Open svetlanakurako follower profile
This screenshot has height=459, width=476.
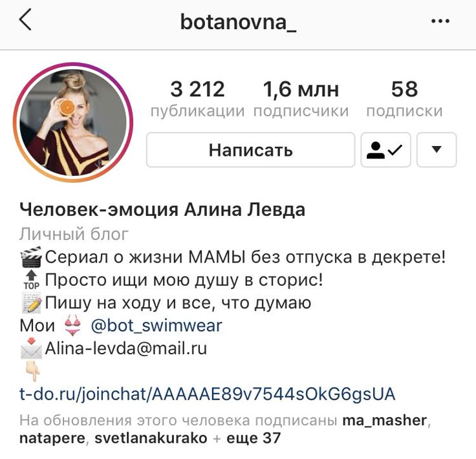point(151,438)
